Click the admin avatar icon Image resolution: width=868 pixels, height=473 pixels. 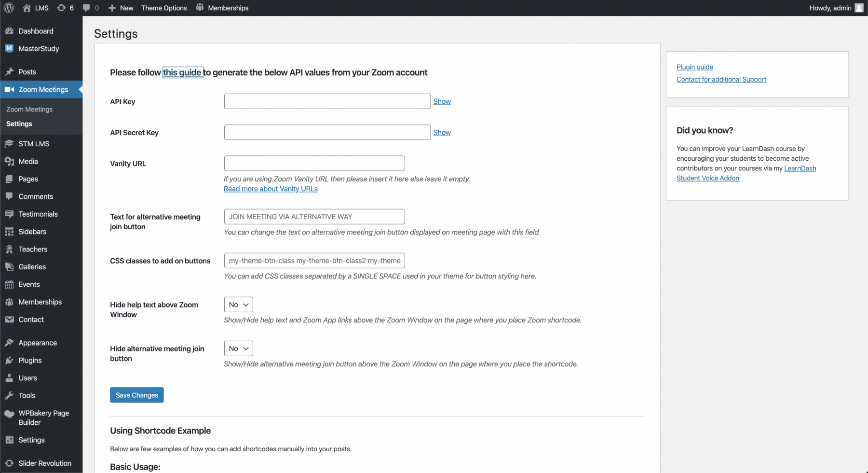[x=859, y=8]
